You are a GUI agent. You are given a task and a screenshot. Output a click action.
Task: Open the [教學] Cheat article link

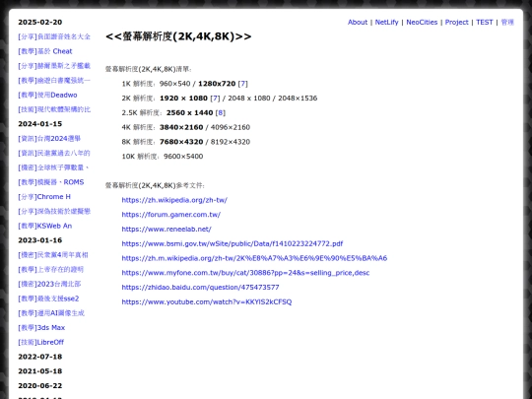coord(45,51)
